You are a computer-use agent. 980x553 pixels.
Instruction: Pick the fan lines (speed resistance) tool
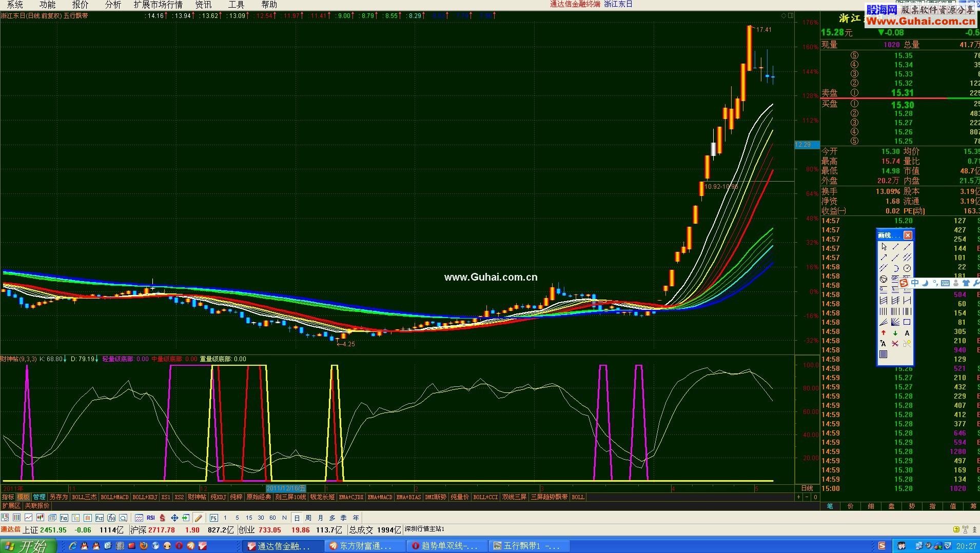click(x=884, y=322)
